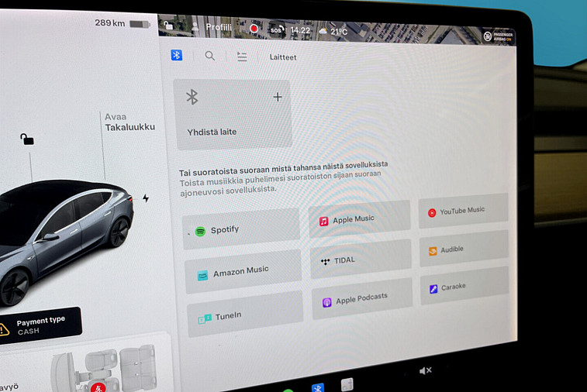Screen dimensions: 587x392
Task: Toggle the car door lock icon
Action: [x=27, y=139]
